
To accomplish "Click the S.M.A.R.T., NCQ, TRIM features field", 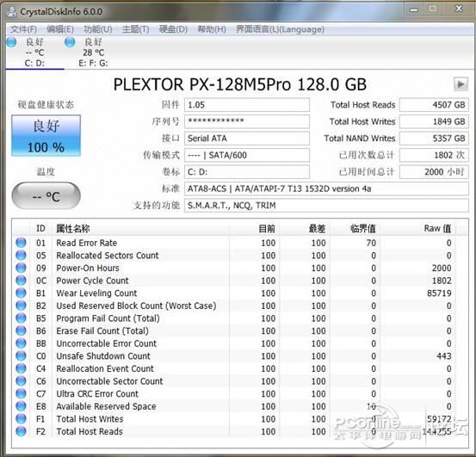I will 326,206.
